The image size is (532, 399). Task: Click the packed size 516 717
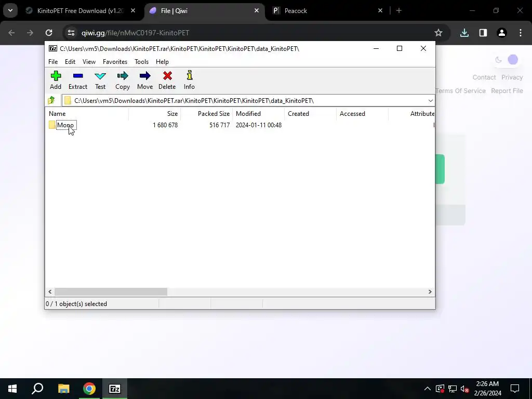pyautogui.click(x=220, y=125)
